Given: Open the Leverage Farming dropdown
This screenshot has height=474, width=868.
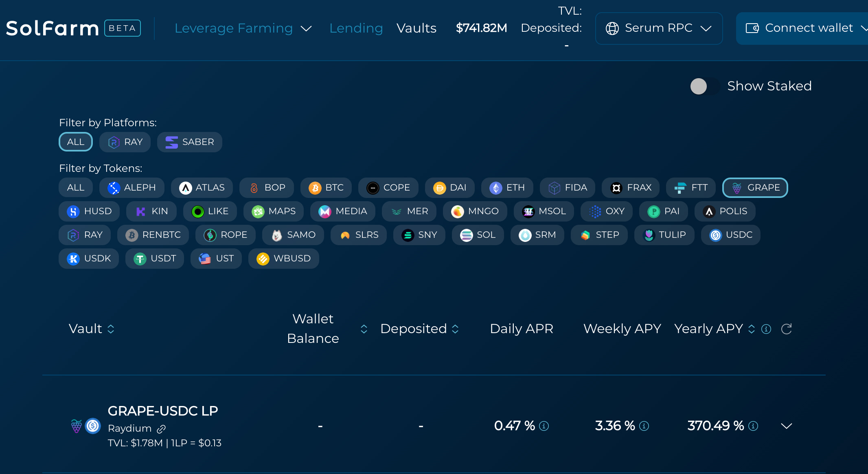Looking at the screenshot, I should click(x=243, y=28).
